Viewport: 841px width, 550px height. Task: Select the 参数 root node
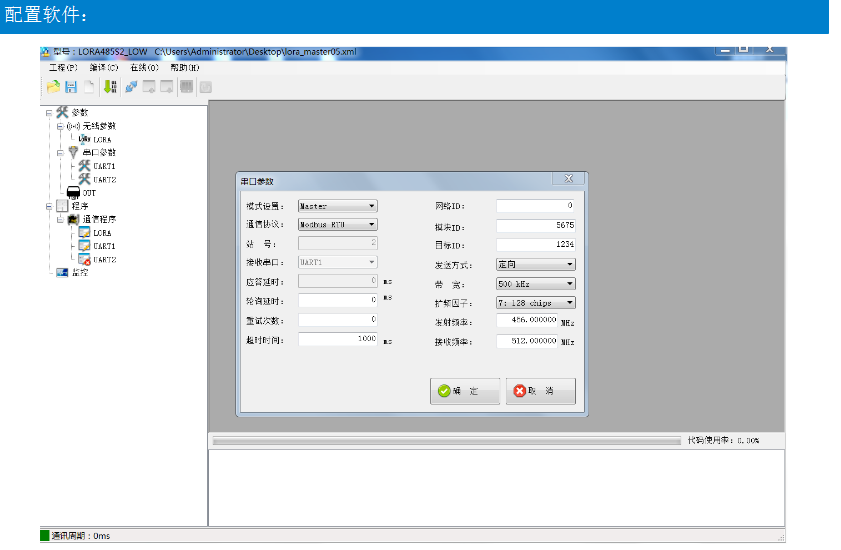pyautogui.click(x=80, y=112)
